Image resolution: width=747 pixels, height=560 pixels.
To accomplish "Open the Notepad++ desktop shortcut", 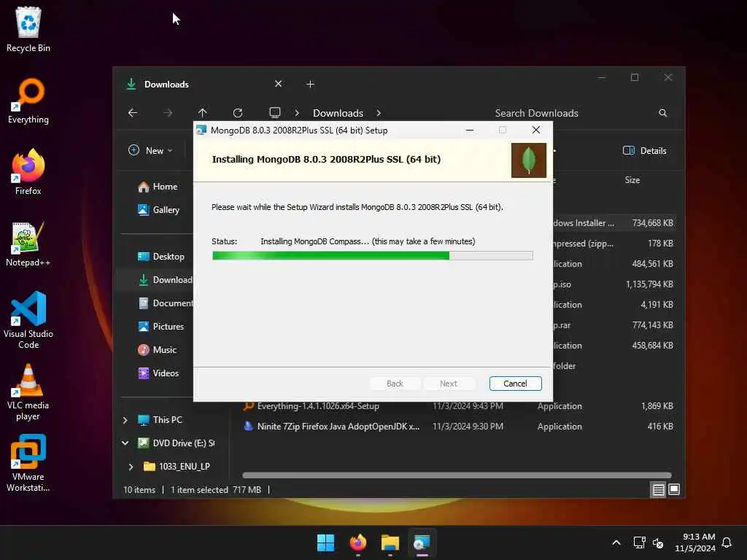I will (x=28, y=244).
